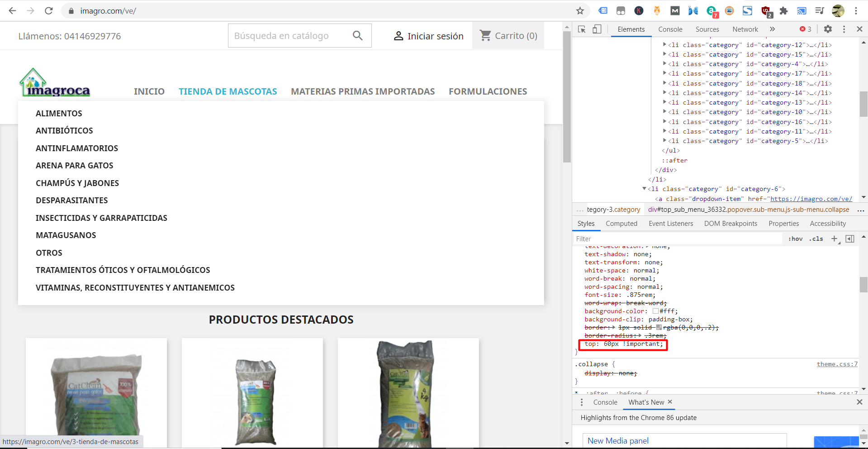Click the Iniciar sesión link
The height and width of the screenshot is (449, 868).
429,36
